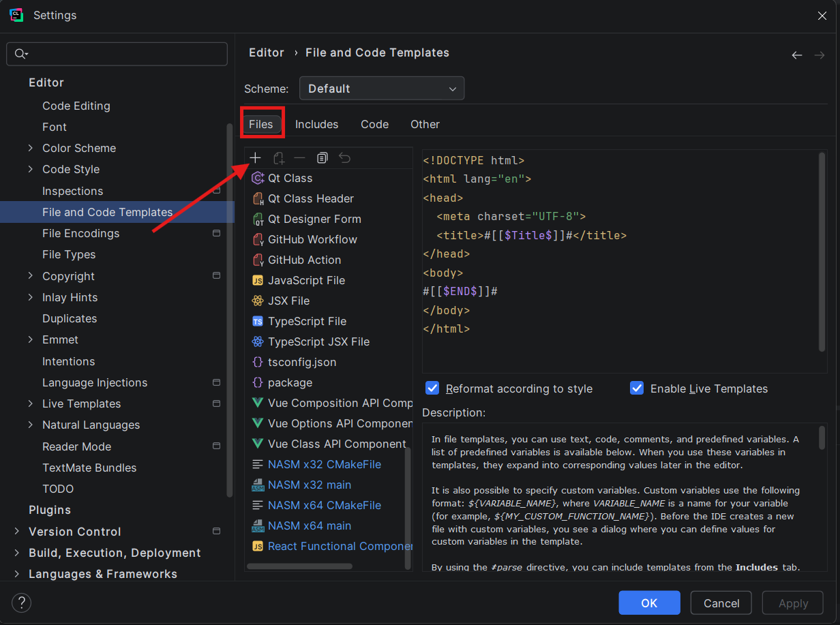Click the Vue Options API Component icon
840x625 pixels.
tap(258, 423)
